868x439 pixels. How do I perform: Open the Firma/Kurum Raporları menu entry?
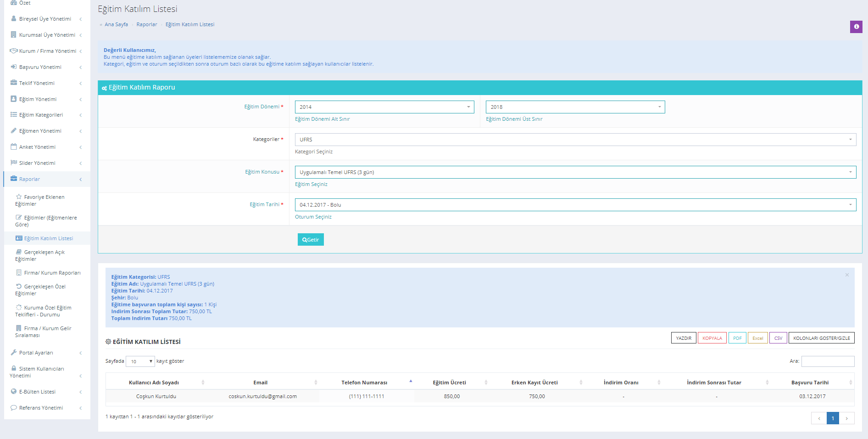coord(49,272)
